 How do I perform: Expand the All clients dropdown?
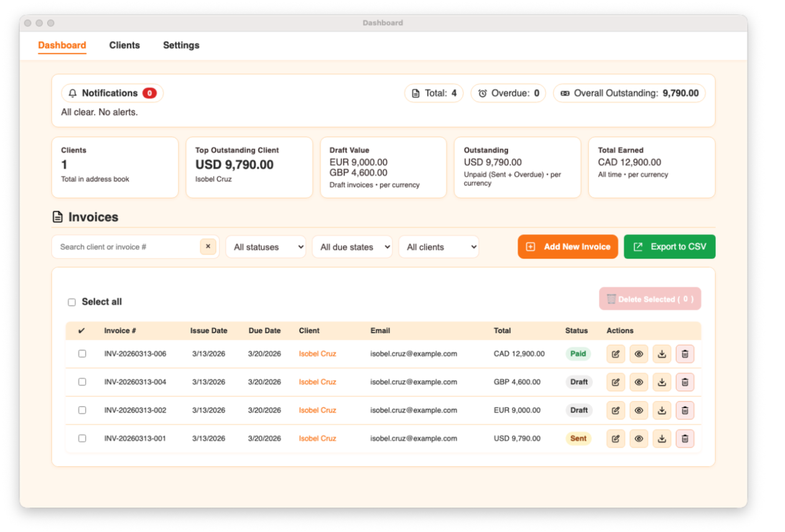click(x=439, y=246)
